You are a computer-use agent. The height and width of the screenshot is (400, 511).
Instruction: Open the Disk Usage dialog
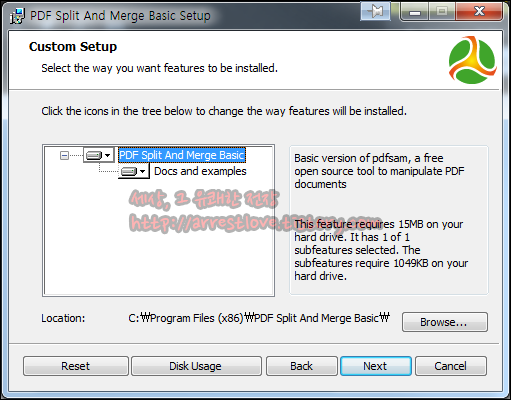[196, 366]
